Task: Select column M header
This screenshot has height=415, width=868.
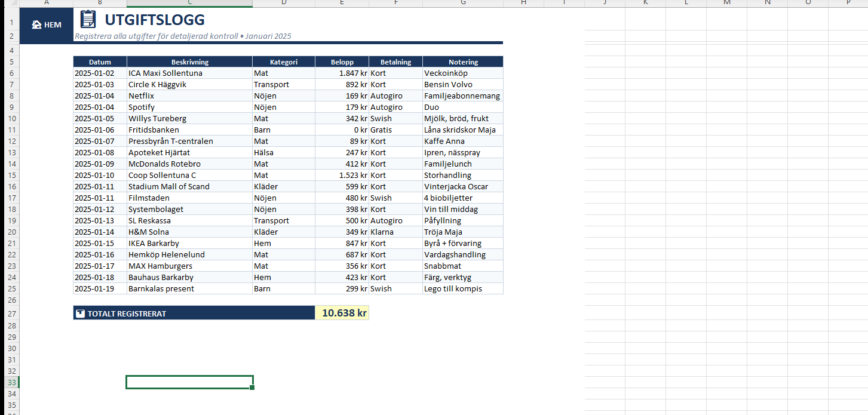Action: [726, 3]
